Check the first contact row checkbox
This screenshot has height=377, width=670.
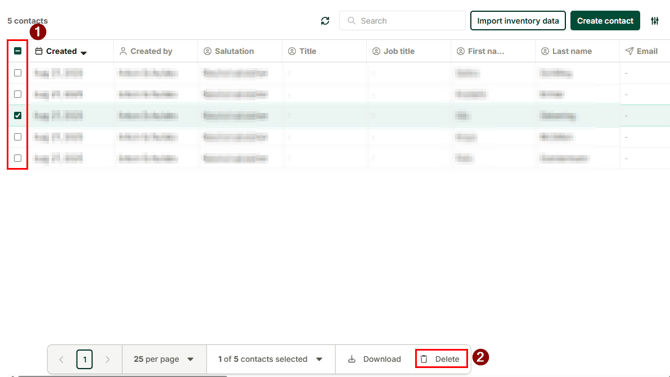18,73
